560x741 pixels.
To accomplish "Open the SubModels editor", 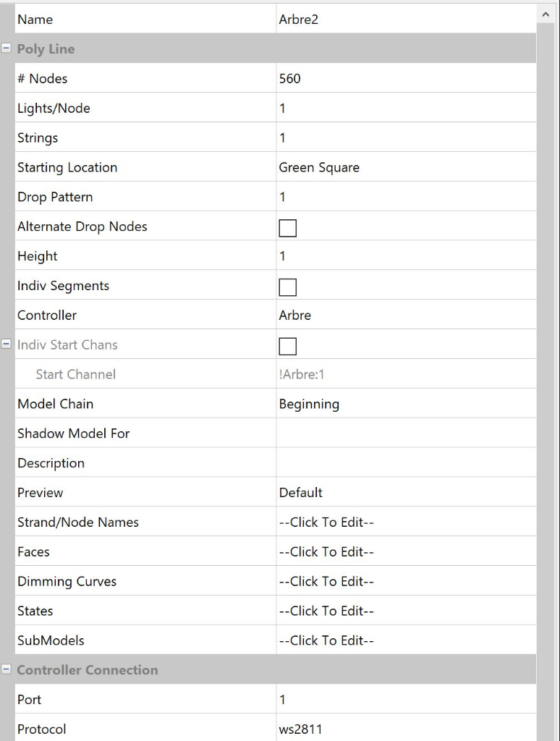I will pos(405,640).
